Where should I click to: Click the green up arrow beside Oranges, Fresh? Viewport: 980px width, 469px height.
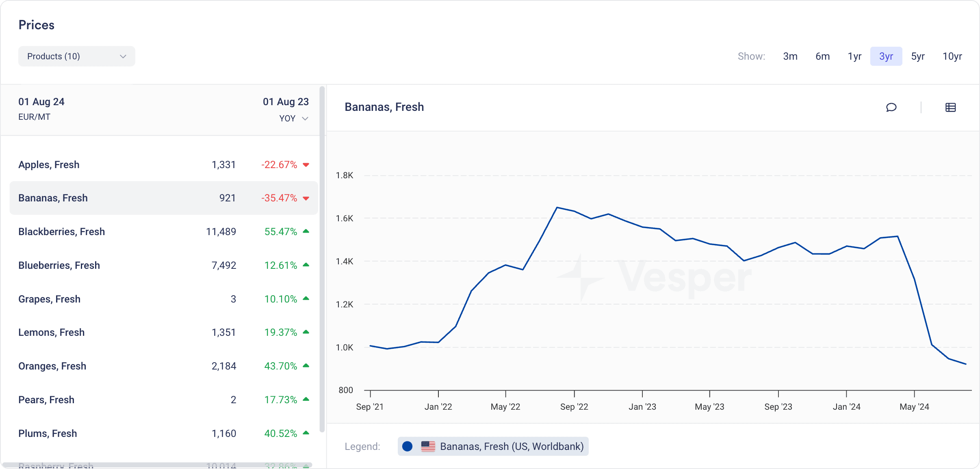306,366
